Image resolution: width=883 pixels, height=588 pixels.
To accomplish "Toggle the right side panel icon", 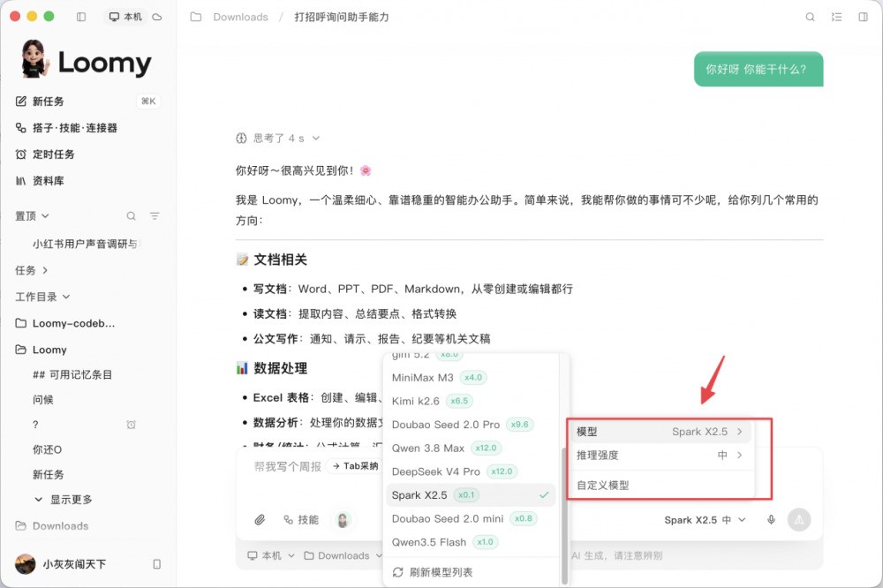I will (x=863, y=17).
